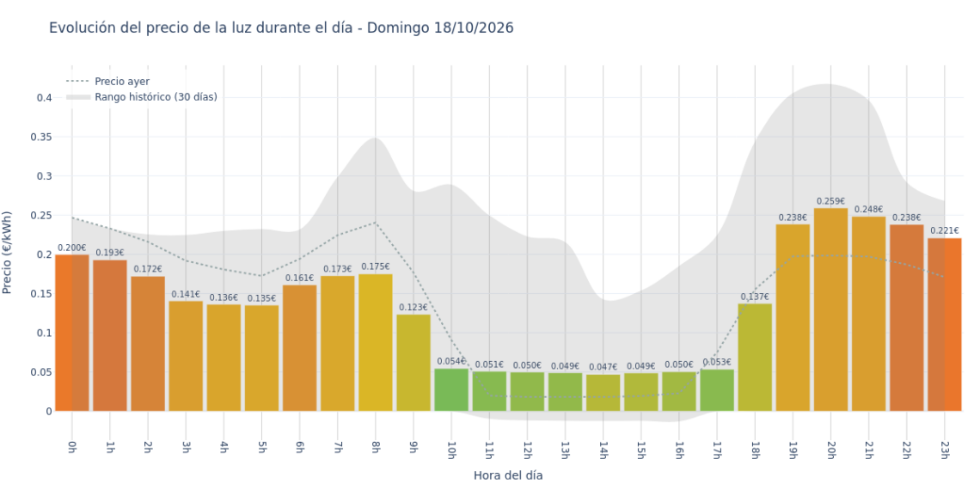Click the '0.047€' value label

tap(603, 368)
